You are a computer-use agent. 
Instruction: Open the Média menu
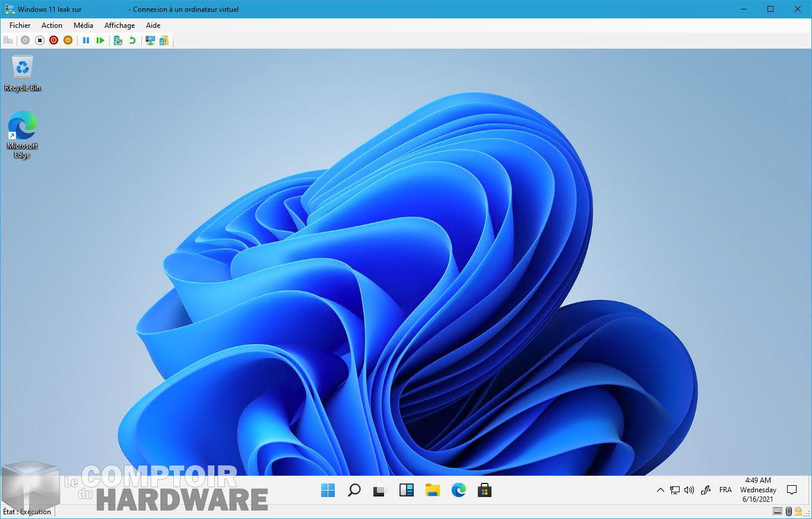click(83, 26)
